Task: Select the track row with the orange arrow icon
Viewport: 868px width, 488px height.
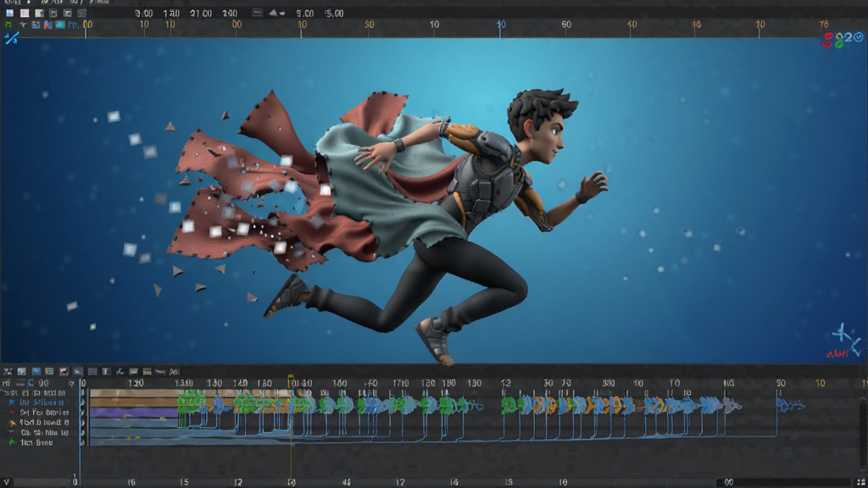Action: [x=40, y=422]
